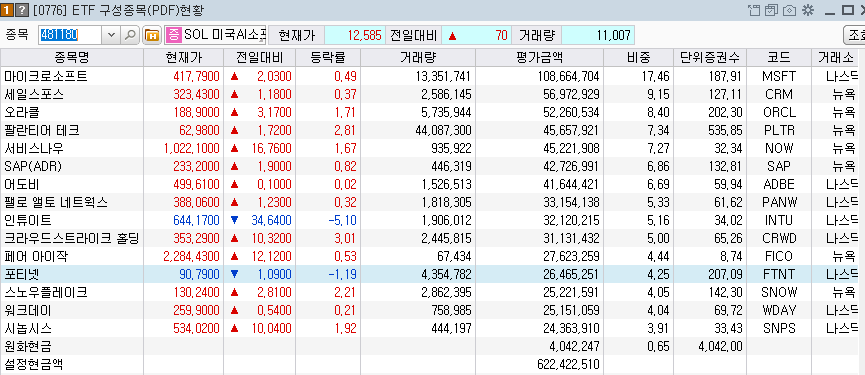Screen dimensions: 865x375
Task: Click the magnifier stock search icon
Action: click(x=130, y=35)
